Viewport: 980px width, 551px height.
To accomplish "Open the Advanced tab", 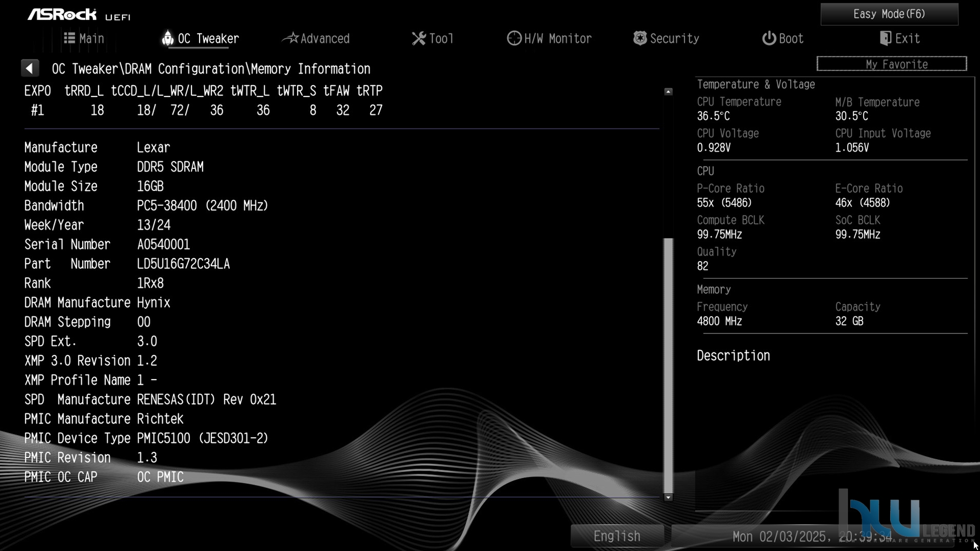I will pos(316,38).
